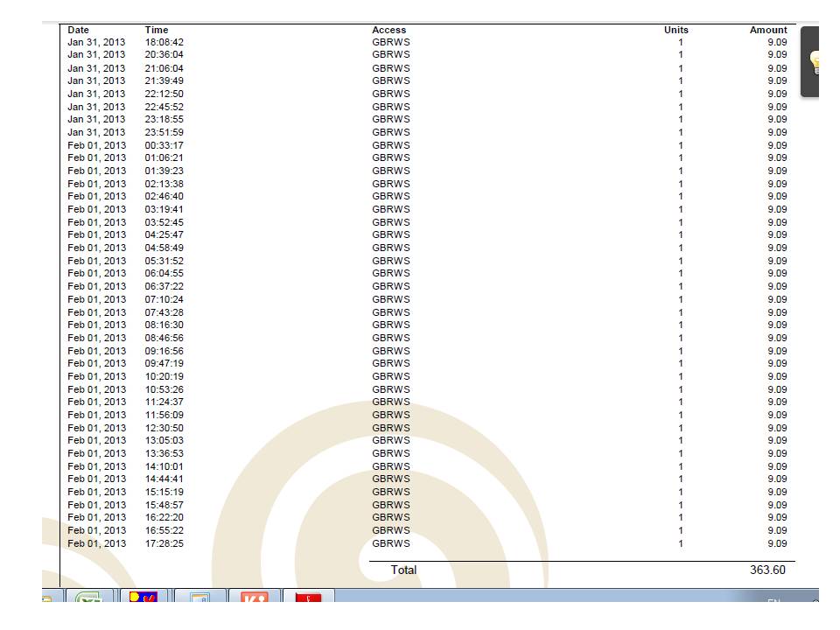Select the 18:08:42 time entry
Screen dimensions: 840x630
point(164,42)
